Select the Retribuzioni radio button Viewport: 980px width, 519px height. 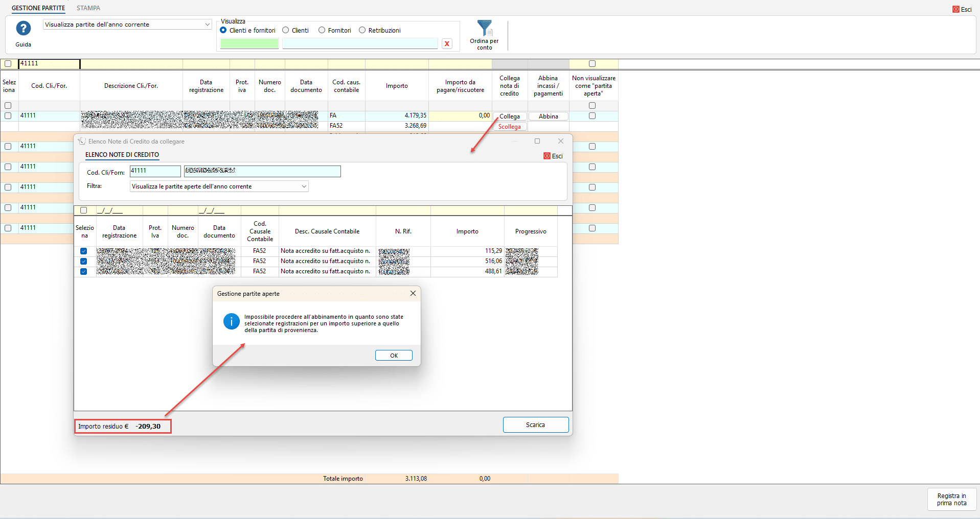tap(362, 30)
